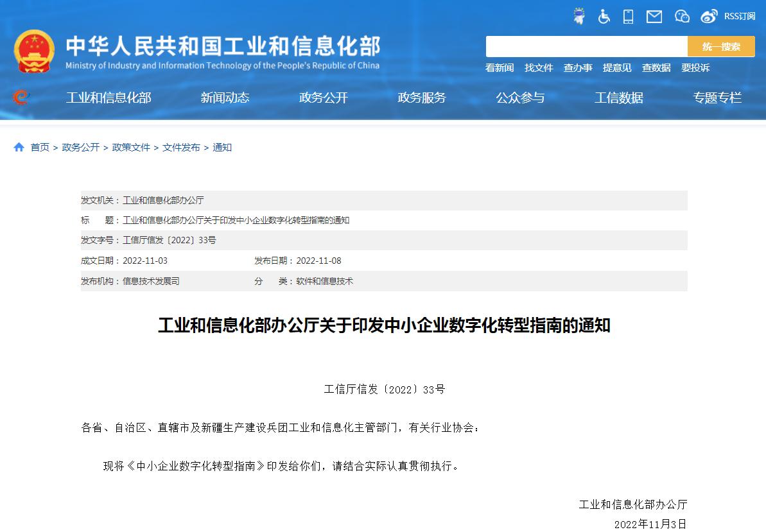Select 政务服务 in the main navigation
Image resolution: width=766 pixels, height=532 pixels.
click(421, 98)
